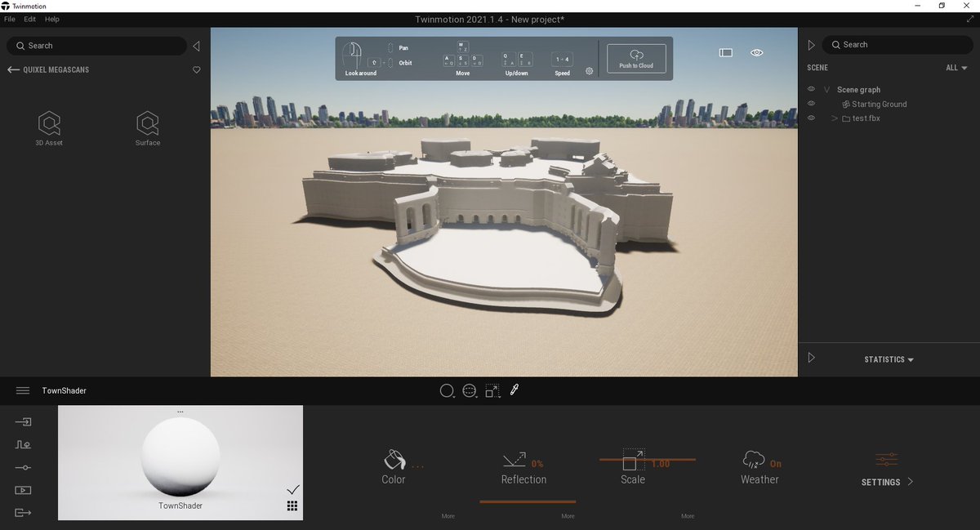Open the File menu
Image resolution: width=980 pixels, height=530 pixels.
pos(10,19)
